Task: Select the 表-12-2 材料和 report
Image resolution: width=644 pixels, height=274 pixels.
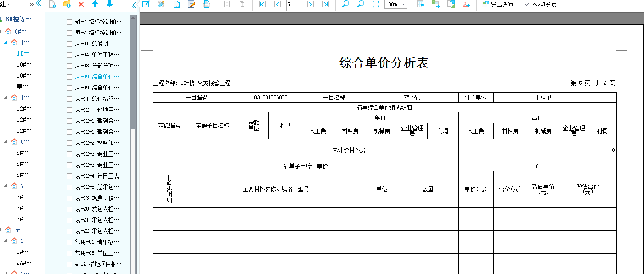Action: pos(97,143)
